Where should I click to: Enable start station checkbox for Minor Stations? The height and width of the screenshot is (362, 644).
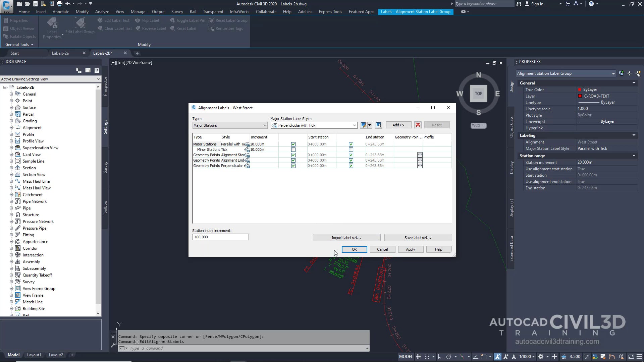pos(293,149)
